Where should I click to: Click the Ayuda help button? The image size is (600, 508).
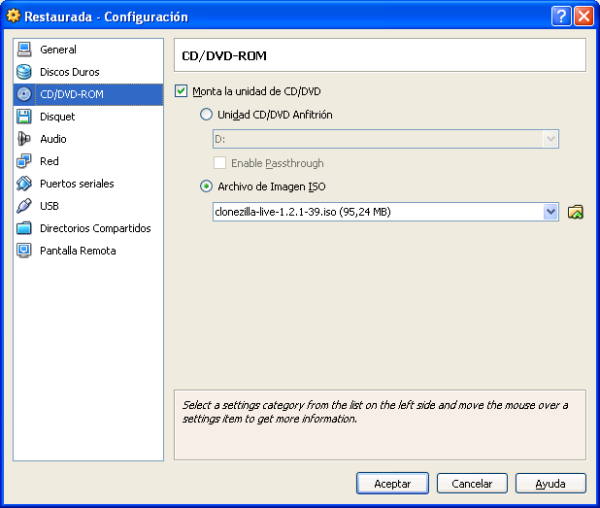pyautogui.click(x=550, y=483)
